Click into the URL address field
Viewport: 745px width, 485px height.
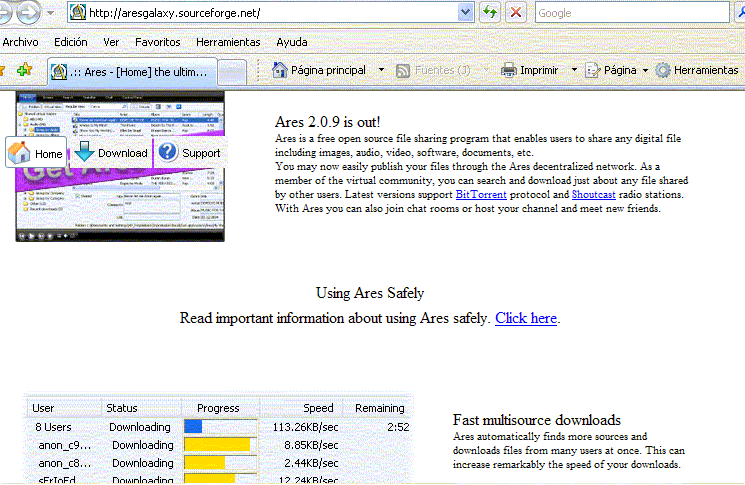click(x=273, y=13)
